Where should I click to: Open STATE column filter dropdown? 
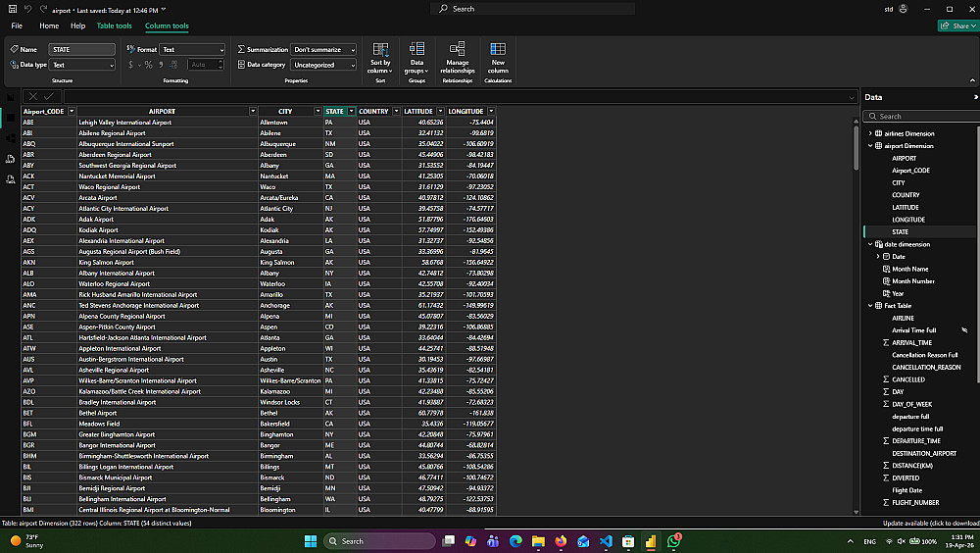351,112
